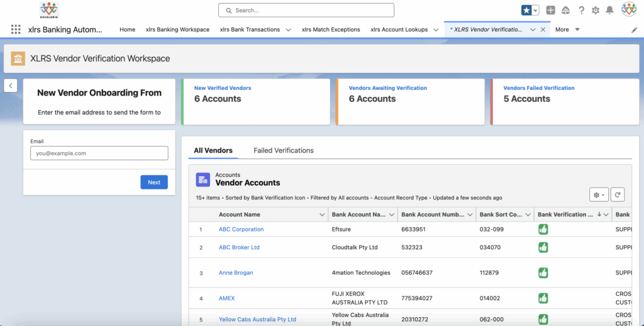Click the Eftsure bank account name cell
The height and width of the screenshot is (326, 644).
point(341,229)
